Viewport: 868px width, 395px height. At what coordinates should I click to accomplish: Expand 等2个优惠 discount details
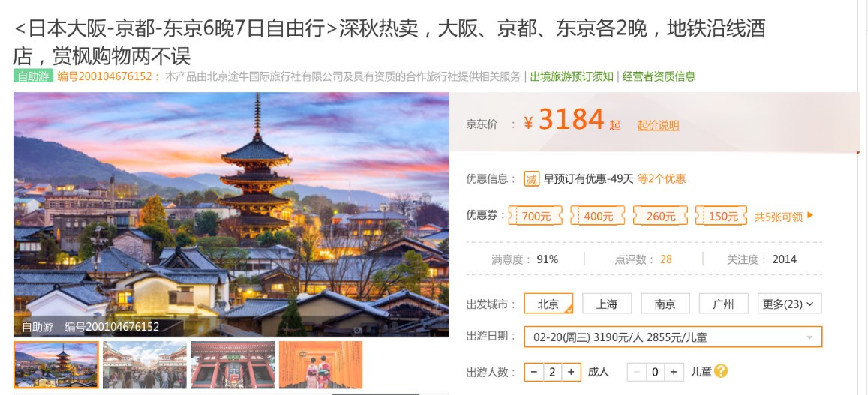(x=662, y=179)
